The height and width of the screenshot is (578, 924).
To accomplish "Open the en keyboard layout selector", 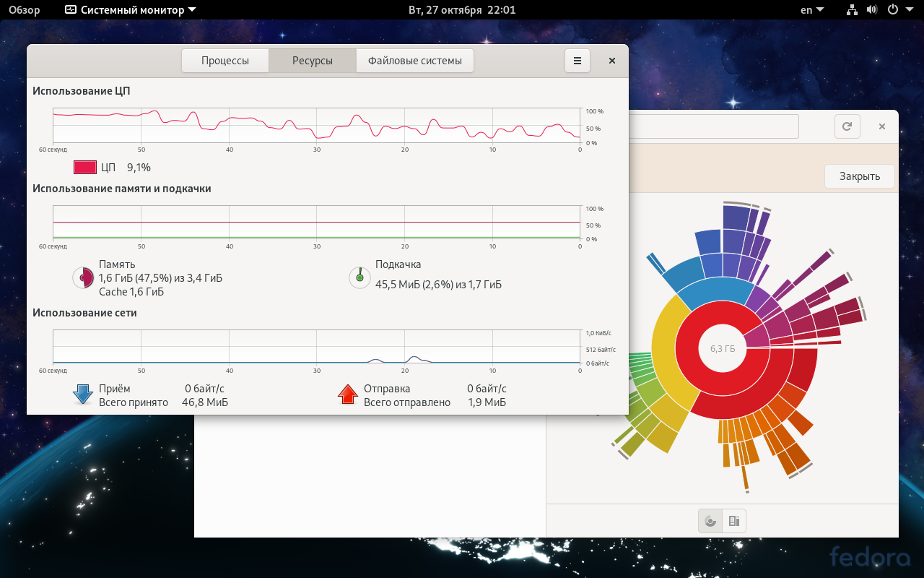I will pyautogui.click(x=811, y=10).
